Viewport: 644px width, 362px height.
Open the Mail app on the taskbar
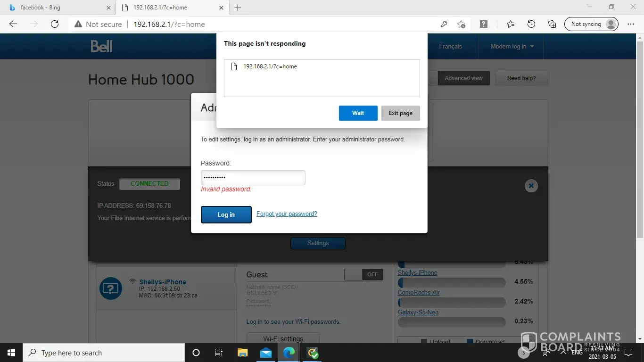point(266,353)
